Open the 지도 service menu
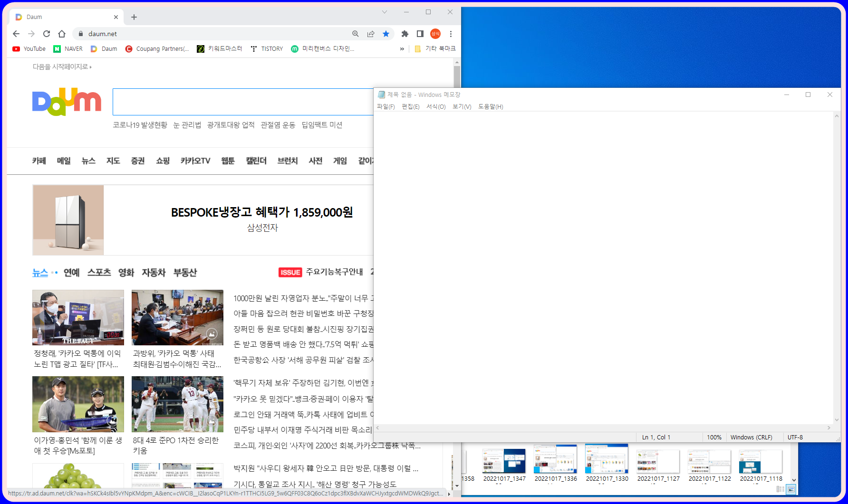 [x=113, y=161]
